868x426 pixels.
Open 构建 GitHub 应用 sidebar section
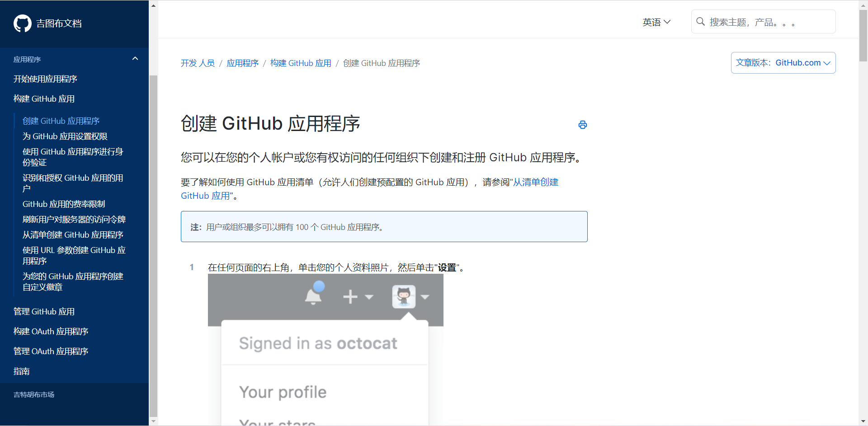point(44,99)
